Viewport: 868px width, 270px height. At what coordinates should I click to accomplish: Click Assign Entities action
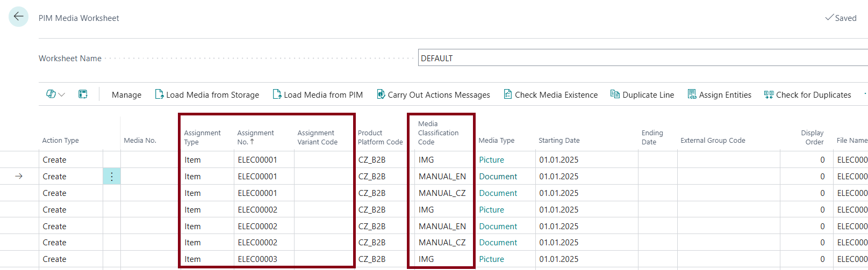coord(720,95)
